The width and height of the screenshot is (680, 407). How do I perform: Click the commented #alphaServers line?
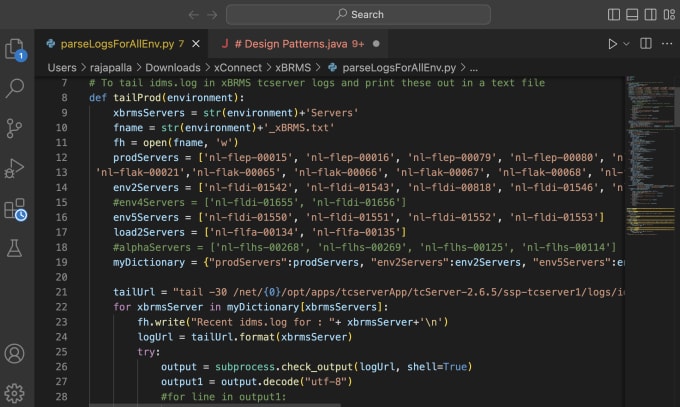point(364,247)
